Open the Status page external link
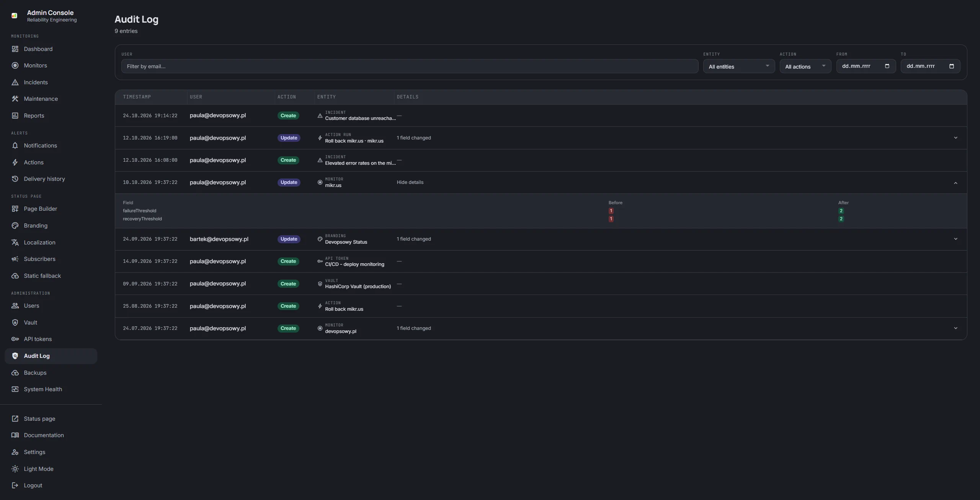The image size is (980, 500). (x=51, y=419)
